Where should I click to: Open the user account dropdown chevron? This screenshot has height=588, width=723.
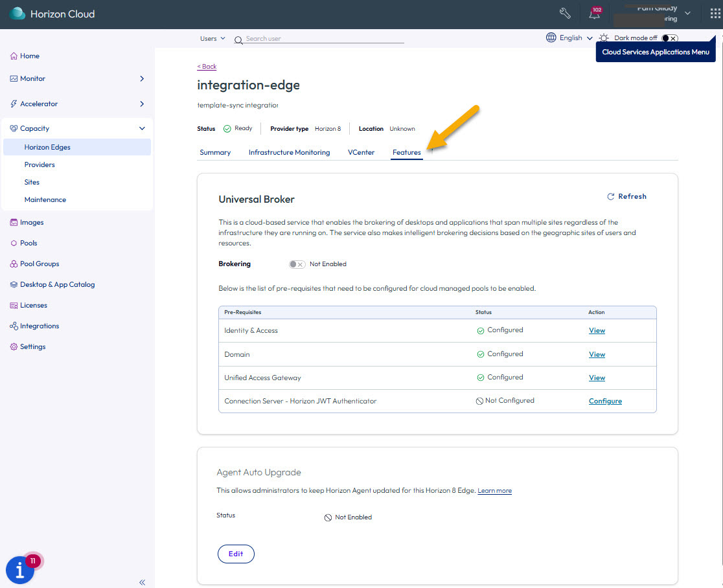(687, 14)
